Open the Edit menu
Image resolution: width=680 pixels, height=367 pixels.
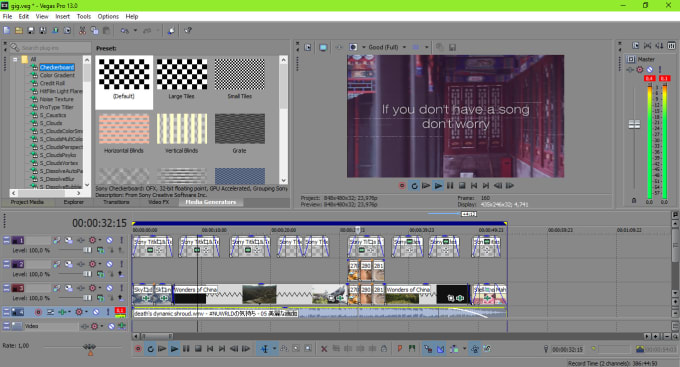click(x=23, y=16)
